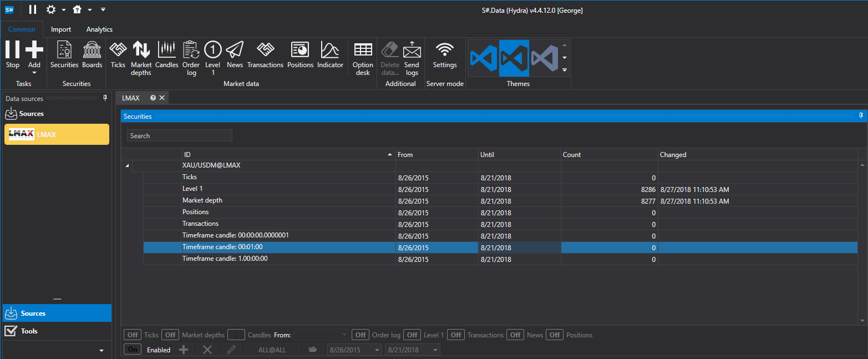Open the Positions ribbon icon
This screenshot has width=868, height=359.
point(300,50)
